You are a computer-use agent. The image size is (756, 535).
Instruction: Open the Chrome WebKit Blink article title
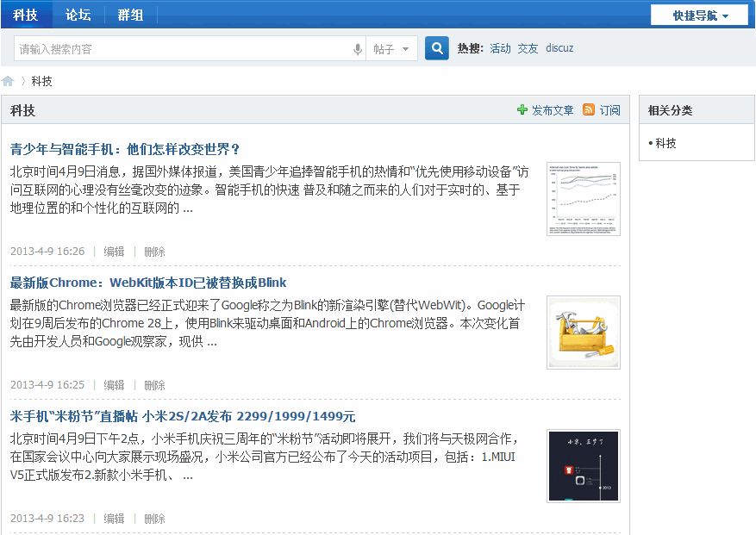coord(148,283)
